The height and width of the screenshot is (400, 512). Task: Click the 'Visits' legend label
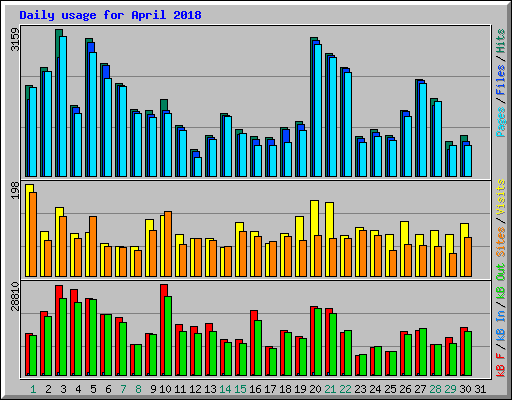click(500, 197)
